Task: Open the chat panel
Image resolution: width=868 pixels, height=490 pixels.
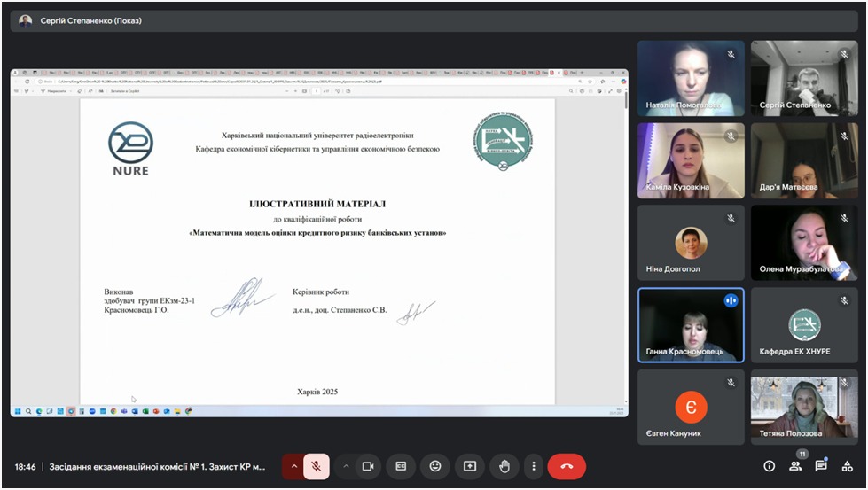Action: point(821,466)
